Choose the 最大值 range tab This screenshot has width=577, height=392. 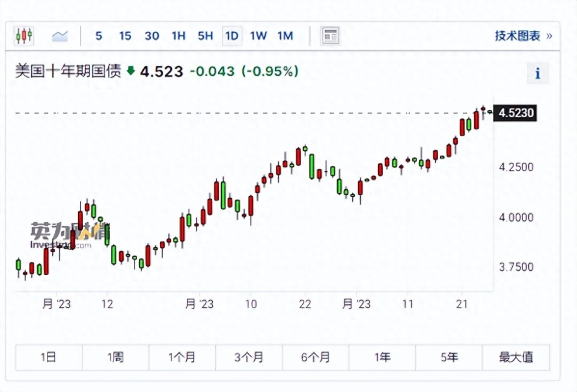tap(516, 357)
